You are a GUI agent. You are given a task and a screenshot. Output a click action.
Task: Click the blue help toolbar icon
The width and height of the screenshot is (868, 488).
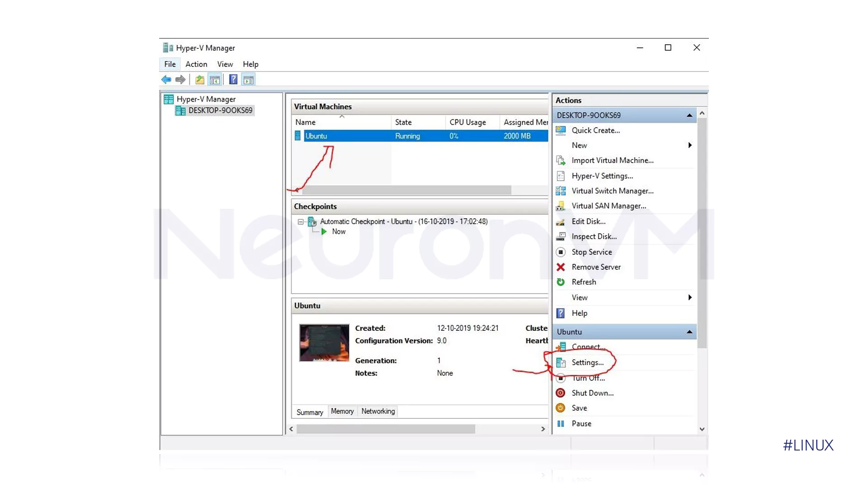(x=233, y=80)
